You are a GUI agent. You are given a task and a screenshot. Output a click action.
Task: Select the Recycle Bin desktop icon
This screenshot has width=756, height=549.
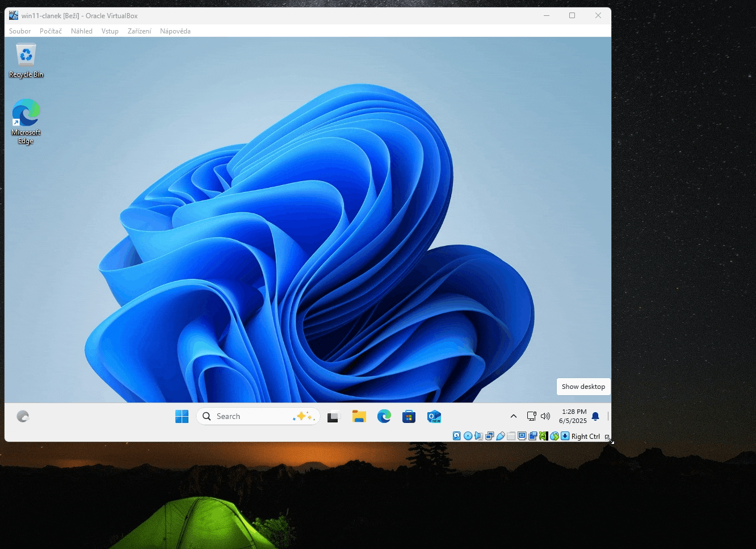(26, 61)
